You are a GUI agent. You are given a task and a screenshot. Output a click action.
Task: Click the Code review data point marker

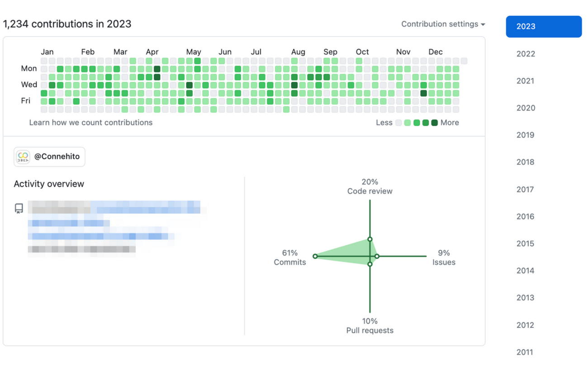[370, 239]
